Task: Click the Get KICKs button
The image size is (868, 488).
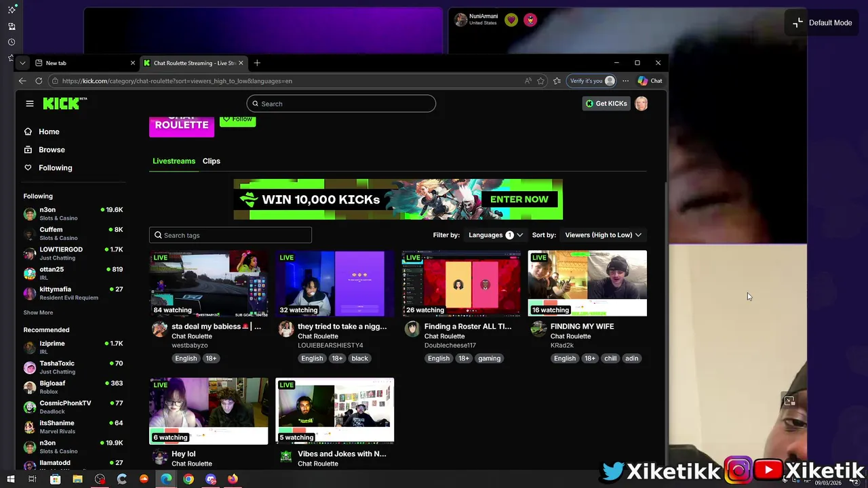Action: 606,104
